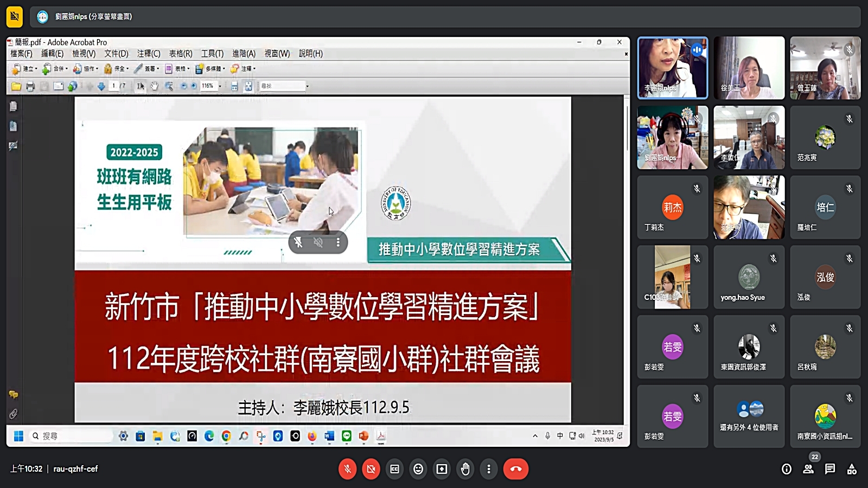Open more options three-dot menu
Viewport: 868px width, 488px height.
[x=488, y=469]
